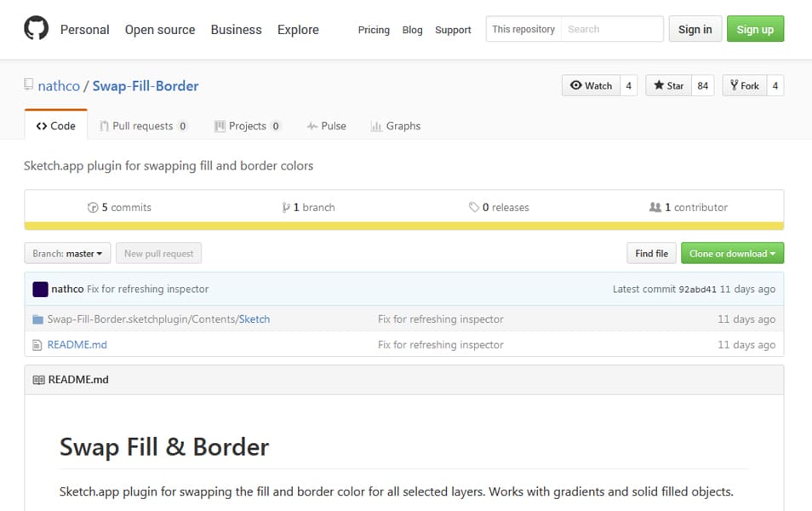
Task: Open the Open source menu item
Action: 160,30
